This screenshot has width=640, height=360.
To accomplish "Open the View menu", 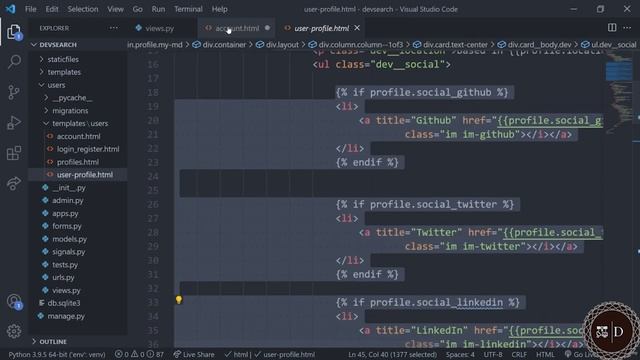I will tap(116, 9).
